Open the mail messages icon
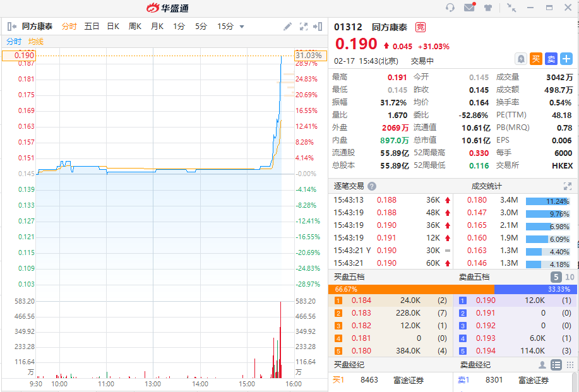This screenshot has height=392, width=579. coord(469,7)
